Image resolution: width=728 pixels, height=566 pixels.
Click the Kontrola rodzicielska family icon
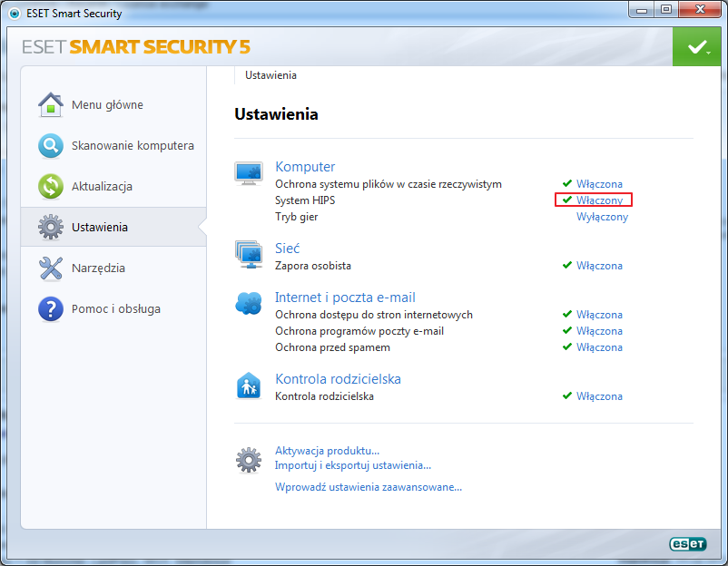(249, 385)
